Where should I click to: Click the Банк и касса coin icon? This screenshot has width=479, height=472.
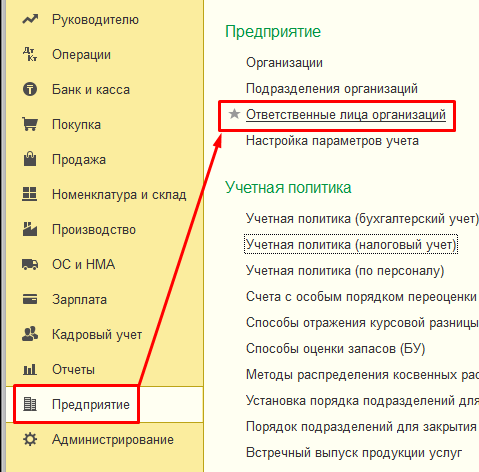tap(30, 89)
